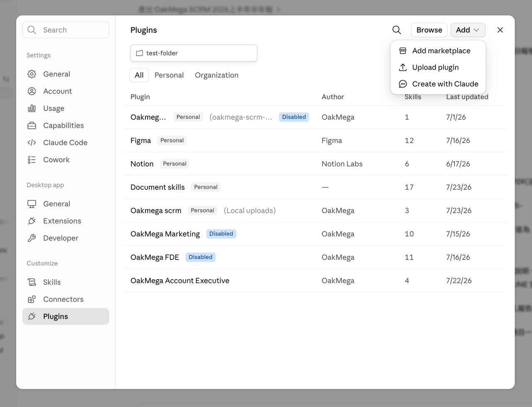Image resolution: width=532 pixels, height=407 pixels.
Task: Click the Developer wrench icon
Action: point(32,238)
